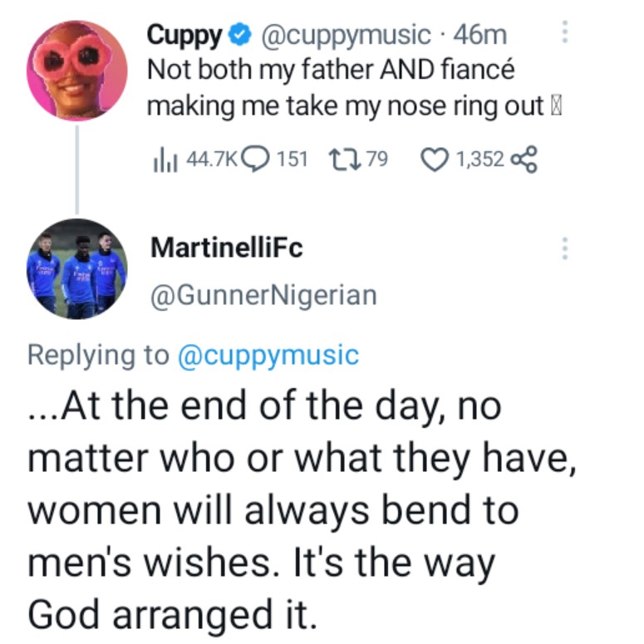Tap the share icon on Cuppy's tweet
The width and height of the screenshot is (644, 644).
[526, 159]
